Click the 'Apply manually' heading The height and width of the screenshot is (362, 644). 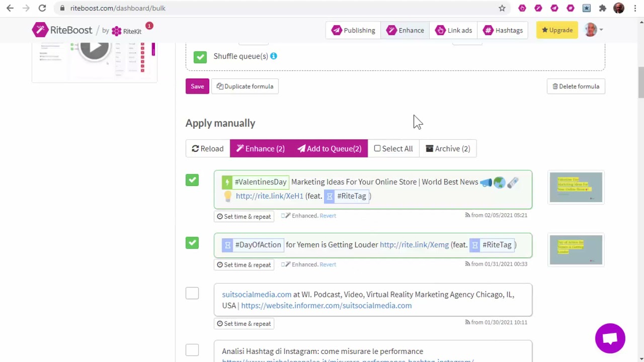220,123
